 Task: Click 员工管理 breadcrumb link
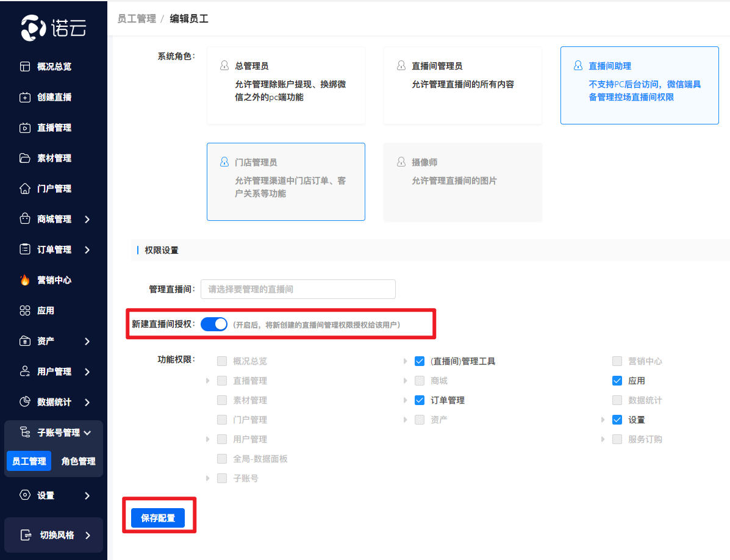pyautogui.click(x=137, y=19)
